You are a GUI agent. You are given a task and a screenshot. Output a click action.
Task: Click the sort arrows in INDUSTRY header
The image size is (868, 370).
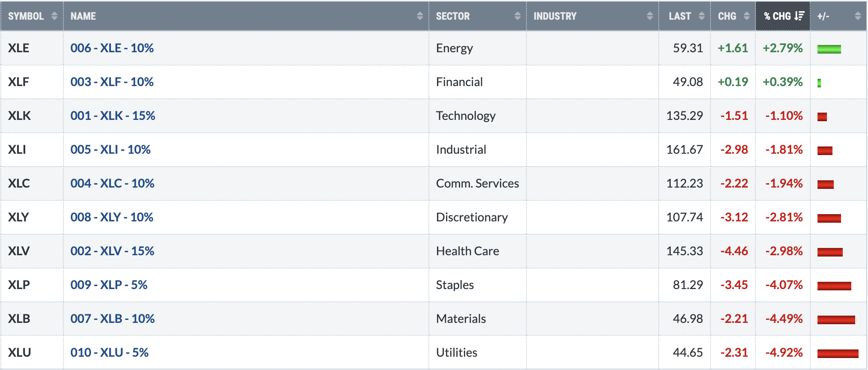click(x=650, y=16)
